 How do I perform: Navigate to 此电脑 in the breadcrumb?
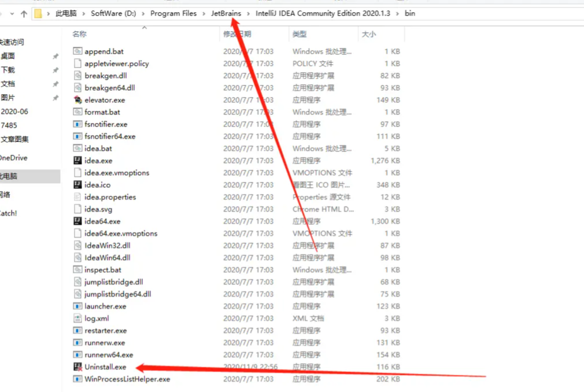point(66,13)
